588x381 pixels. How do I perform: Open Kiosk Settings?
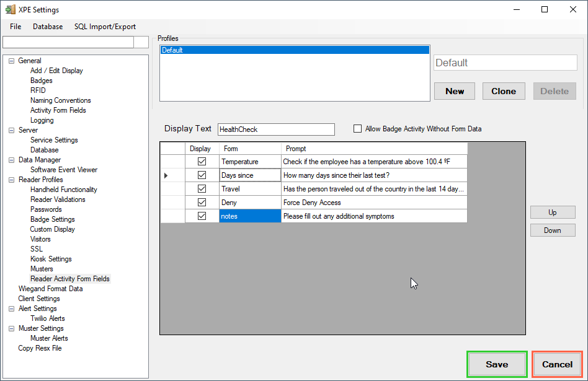51,259
